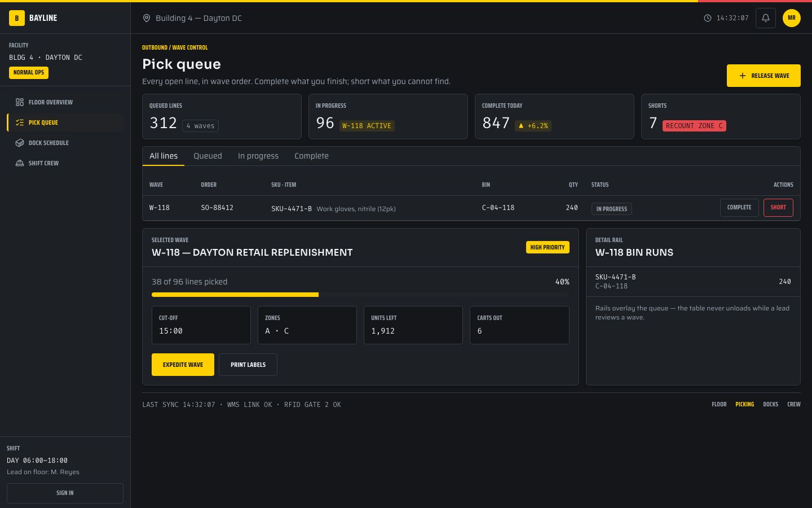Click the Qty column header
The height and width of the screenshot is (508, 812).
click(x=573, y=185)
